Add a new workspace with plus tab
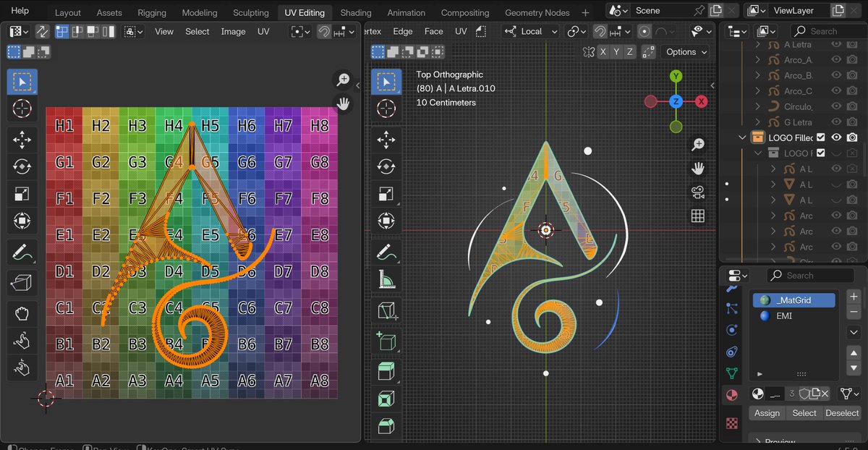868x450 pixels. [x=585, y=12]
